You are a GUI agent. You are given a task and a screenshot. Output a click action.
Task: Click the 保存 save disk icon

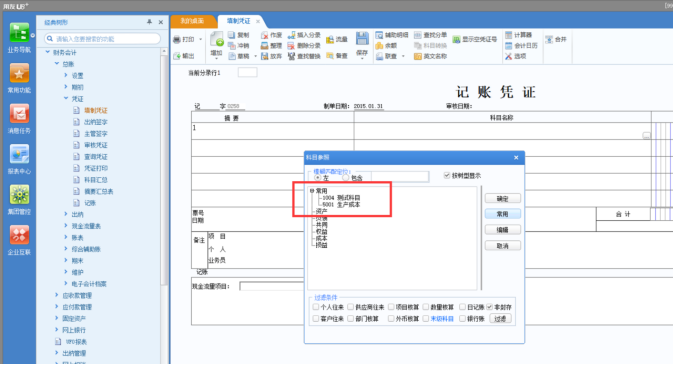362,39
